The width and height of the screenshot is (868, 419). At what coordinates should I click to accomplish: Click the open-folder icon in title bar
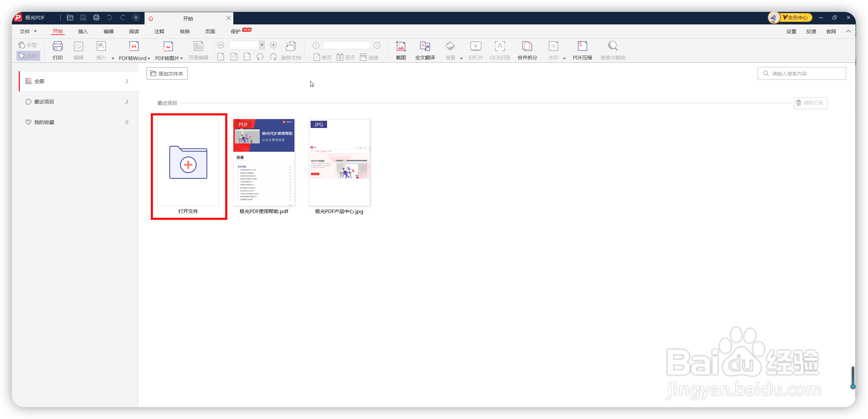(x=70, y=17)
